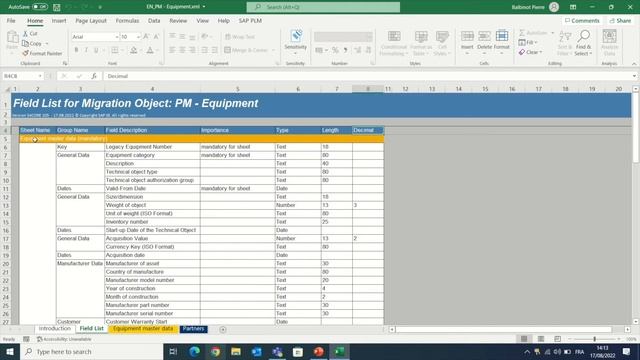Click the Comments button
Viewport: 640px width, 360px height.
coord(582,20)
